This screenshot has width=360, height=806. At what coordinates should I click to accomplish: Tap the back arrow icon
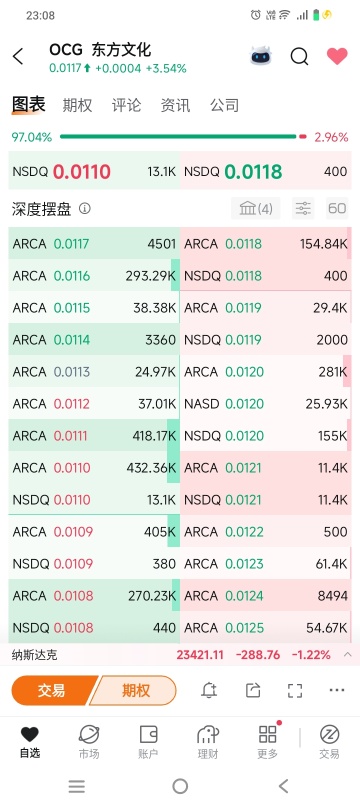pos(19,57)
